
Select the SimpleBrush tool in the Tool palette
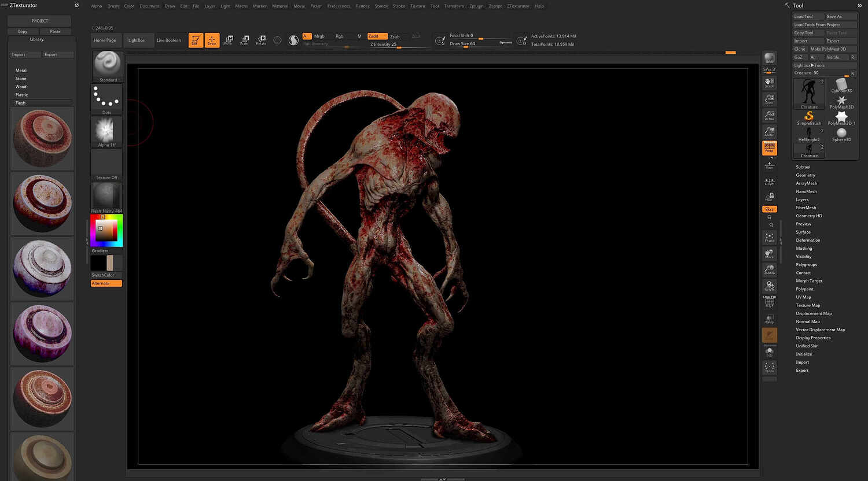pos(808,117)
